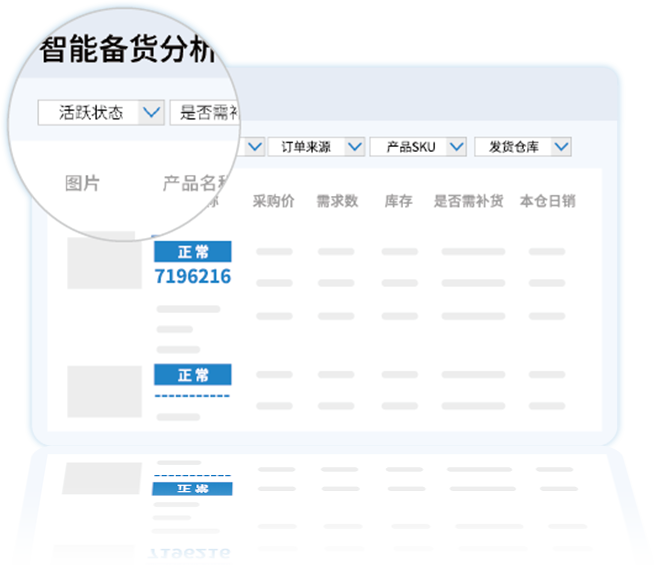The width and height of the screenshot is (654, 565).
Task: Click the 图片 column header
Action: pyautogui.click(x=82, y=184)
